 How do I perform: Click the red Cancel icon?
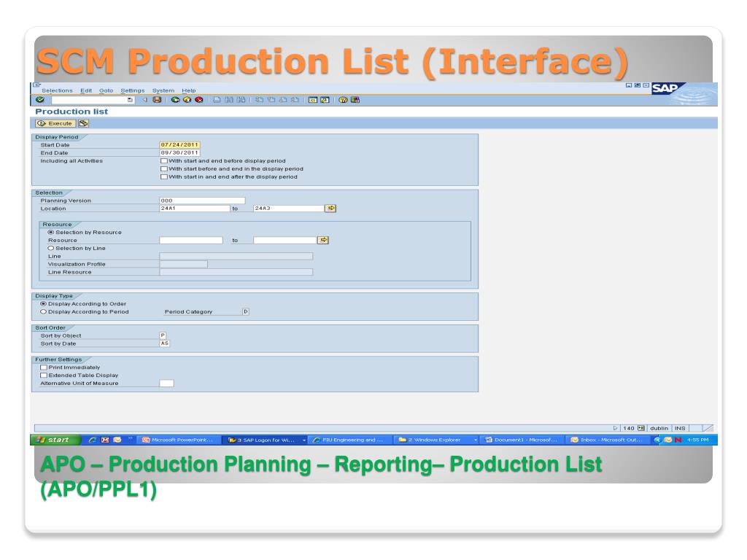[x=199, y=99]
